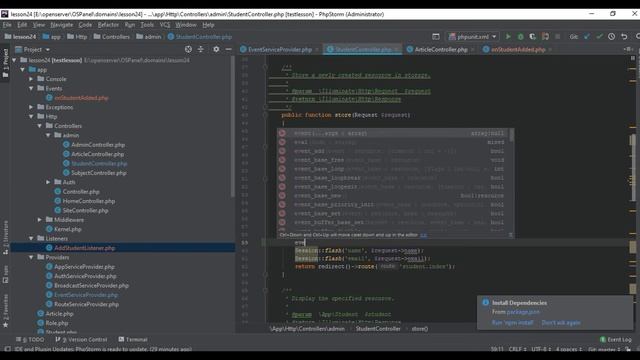The image size is (640, 360).
Task: Open HomeController.php in project tree
Action: [x=89, y=201]
